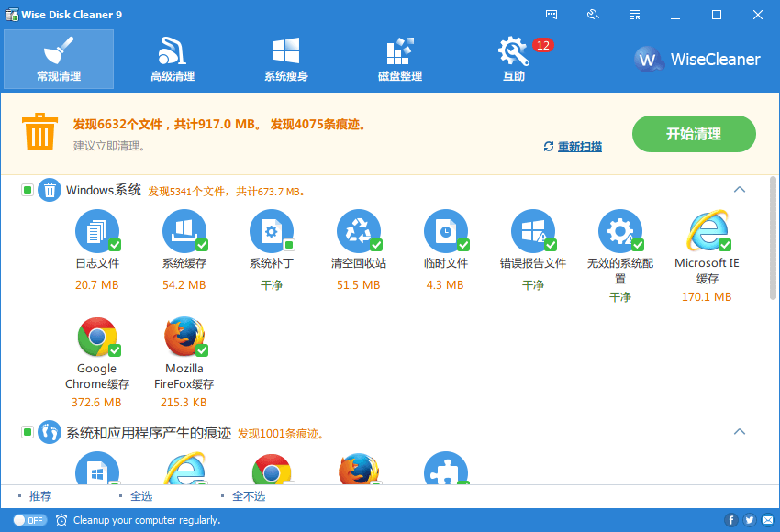Click the 发现1001条痕迹 summary text
This screenshot has height=532, width=780.
pyautogui.click(x=281, y=434)
